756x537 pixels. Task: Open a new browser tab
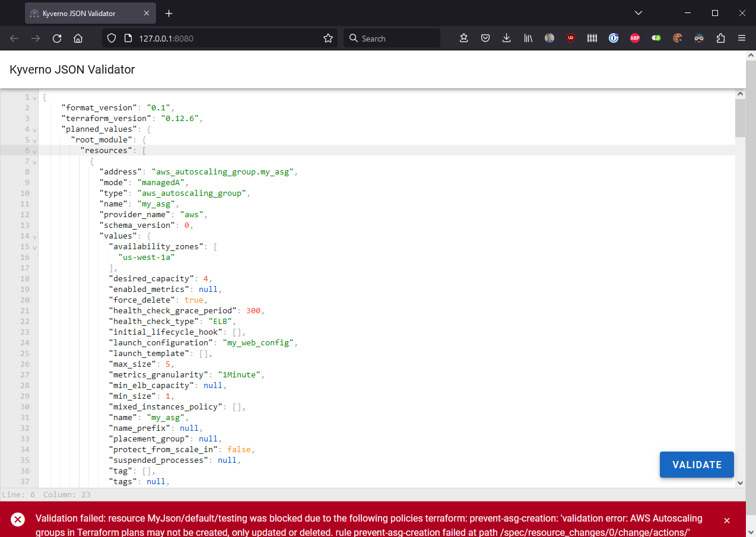click(x=169, y=13)
